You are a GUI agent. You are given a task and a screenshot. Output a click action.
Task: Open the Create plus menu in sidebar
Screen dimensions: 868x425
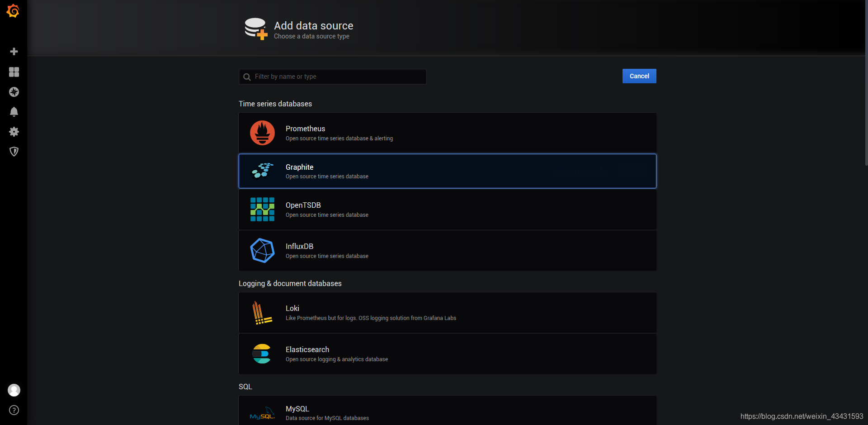pos(14,52)
